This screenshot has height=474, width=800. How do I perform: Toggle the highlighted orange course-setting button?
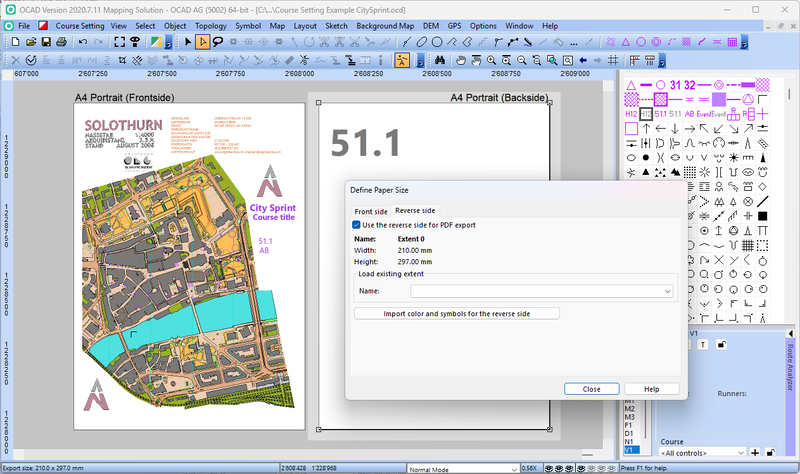coord(402,60)
